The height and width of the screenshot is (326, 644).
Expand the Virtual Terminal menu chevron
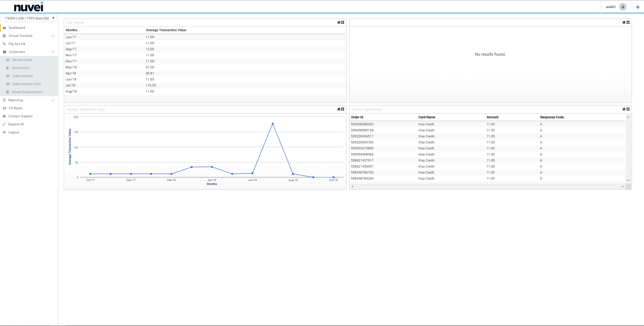coord(53,36)
